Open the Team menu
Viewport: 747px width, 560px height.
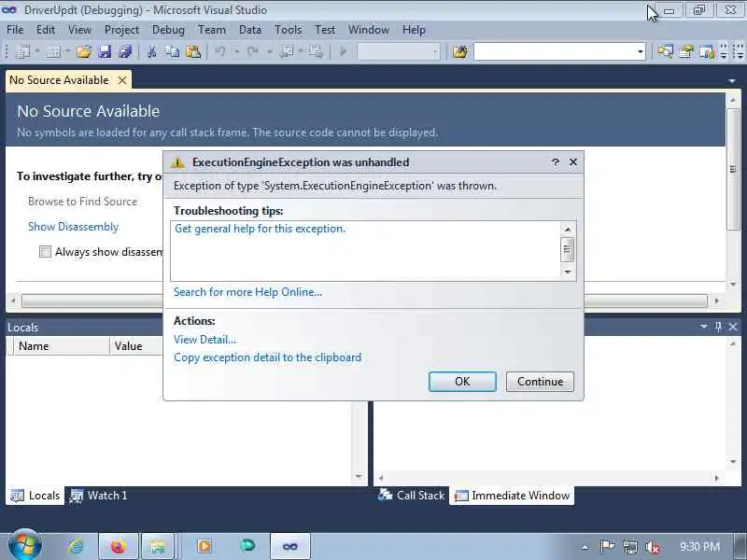[212, 30]
